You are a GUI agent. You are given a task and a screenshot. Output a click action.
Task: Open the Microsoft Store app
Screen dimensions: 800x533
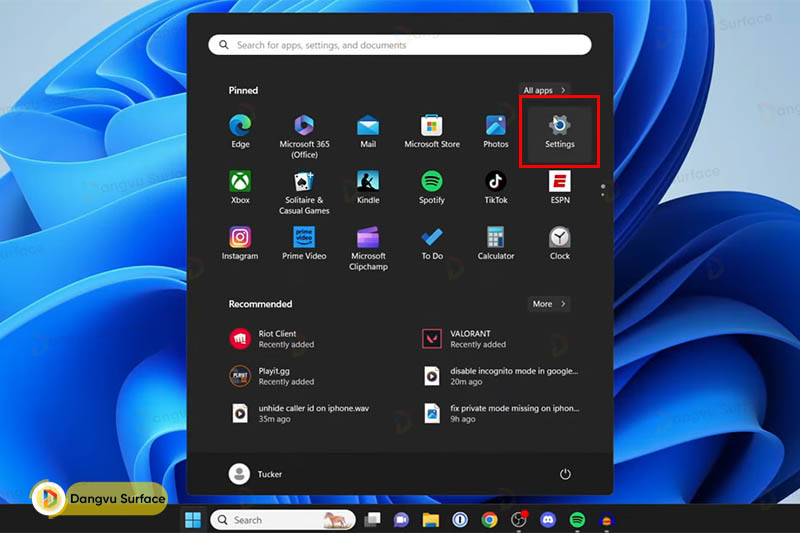pos(432,130)
